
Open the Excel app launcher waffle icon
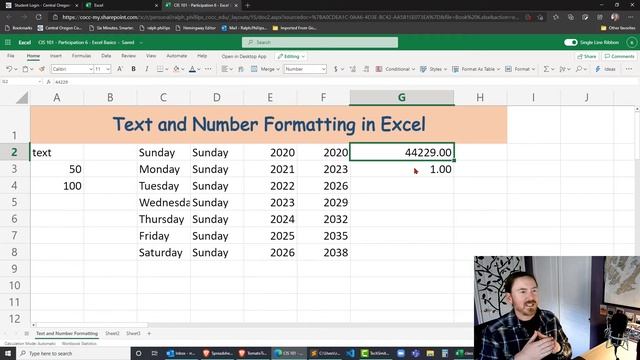pyautogui.click(x=8, y=42)
